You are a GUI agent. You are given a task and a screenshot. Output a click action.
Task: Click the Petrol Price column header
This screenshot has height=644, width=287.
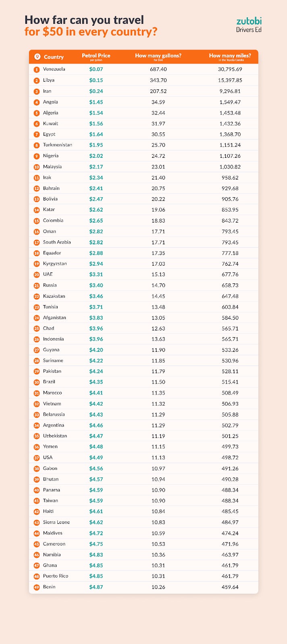click(x=96, y=56)
